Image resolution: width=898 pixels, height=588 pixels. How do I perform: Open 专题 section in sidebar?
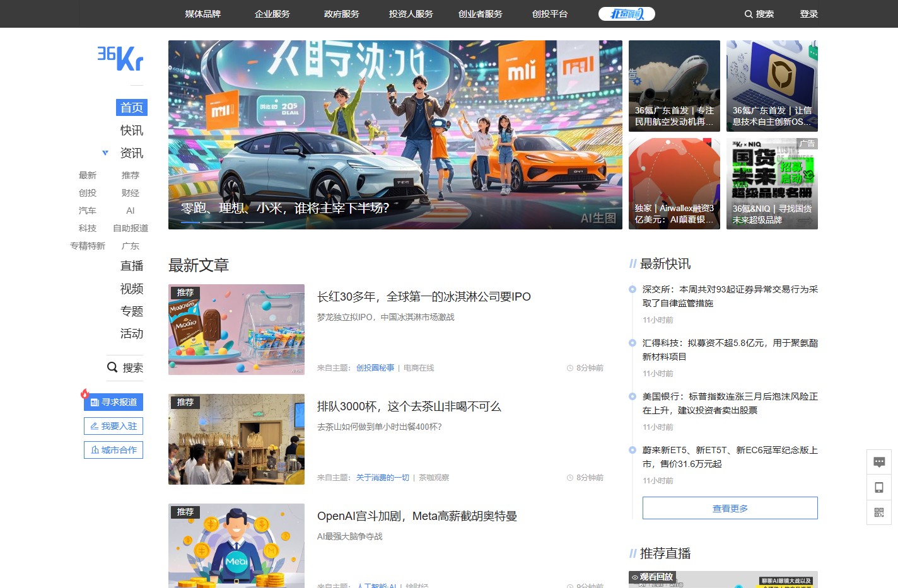coord(132,311)
